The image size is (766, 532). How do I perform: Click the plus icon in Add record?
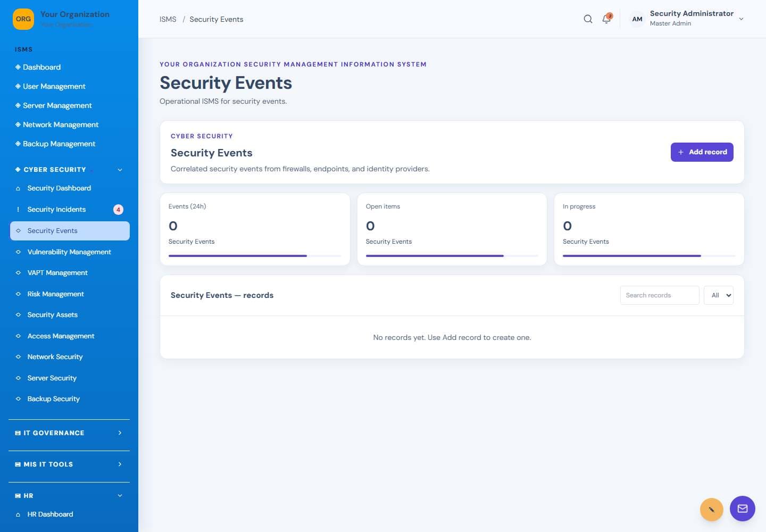click(x=681, y=152)
